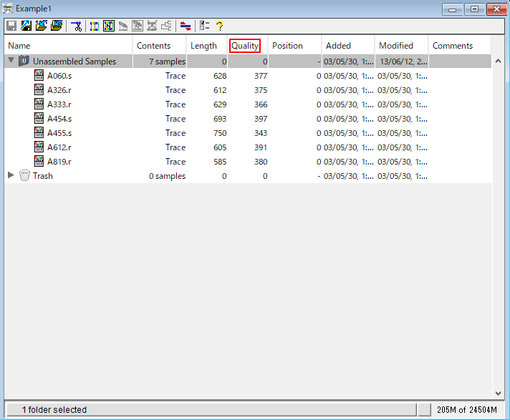Select the A326.r sample row

248,90
